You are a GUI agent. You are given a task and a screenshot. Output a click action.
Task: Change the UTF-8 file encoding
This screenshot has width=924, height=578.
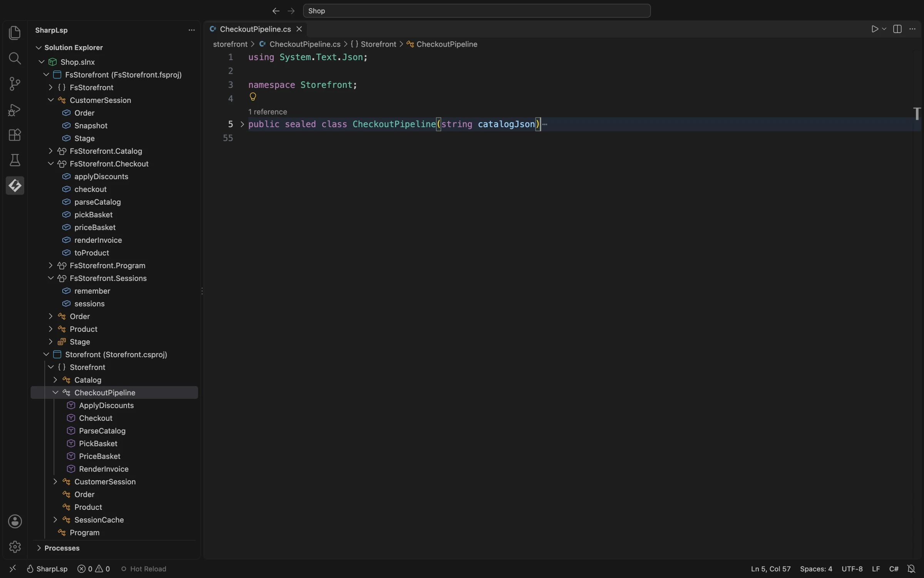coord(852,569)
